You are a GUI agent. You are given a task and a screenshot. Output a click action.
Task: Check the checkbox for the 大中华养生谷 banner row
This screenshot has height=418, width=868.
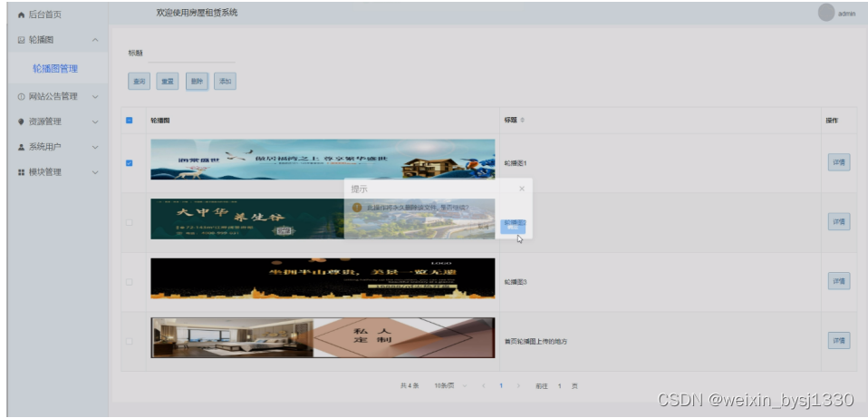[x=129, y=222]
